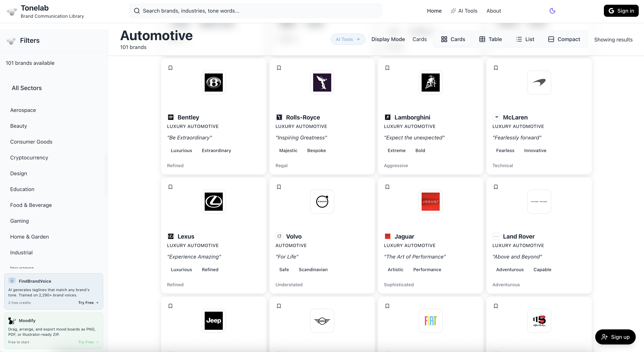
Task: Open the Bentley large logo
Action: click(214, 83)
